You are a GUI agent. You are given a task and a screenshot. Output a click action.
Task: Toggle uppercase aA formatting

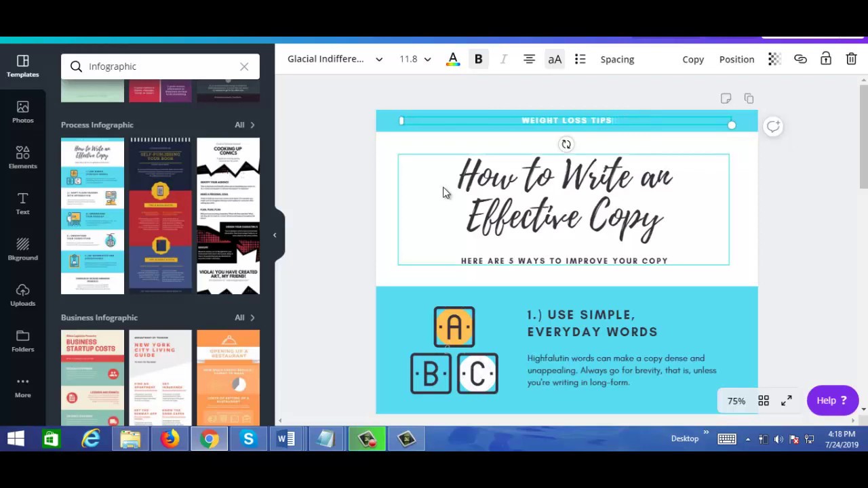(555, 59)
